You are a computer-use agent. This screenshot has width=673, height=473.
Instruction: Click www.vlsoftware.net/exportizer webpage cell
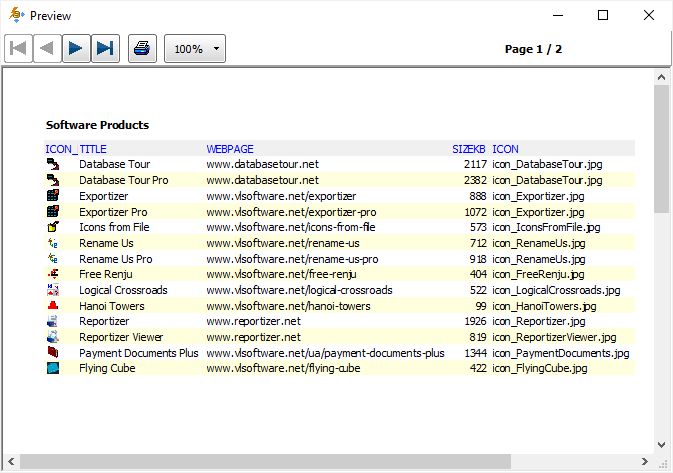[281, 196]
